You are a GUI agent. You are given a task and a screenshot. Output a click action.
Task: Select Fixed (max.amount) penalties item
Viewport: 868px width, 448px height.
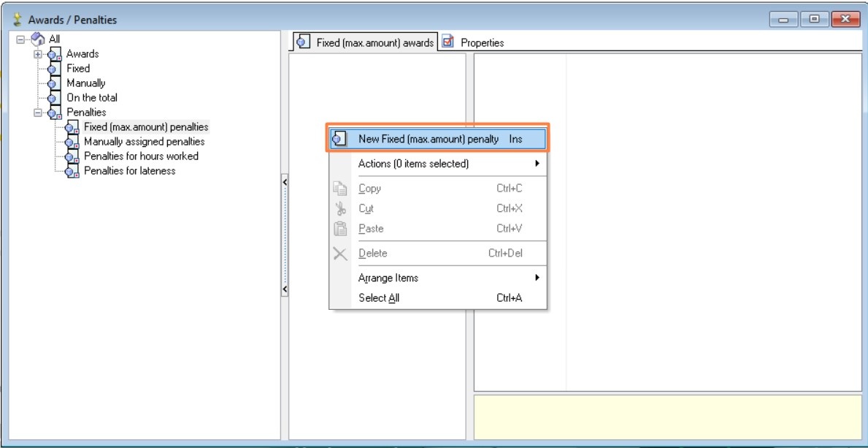tap(146, 127)
